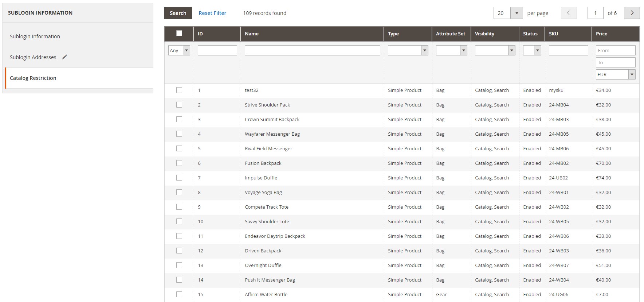Click the current page number field
This screenshot has width=644, height=302.
(x=596, y=13)
